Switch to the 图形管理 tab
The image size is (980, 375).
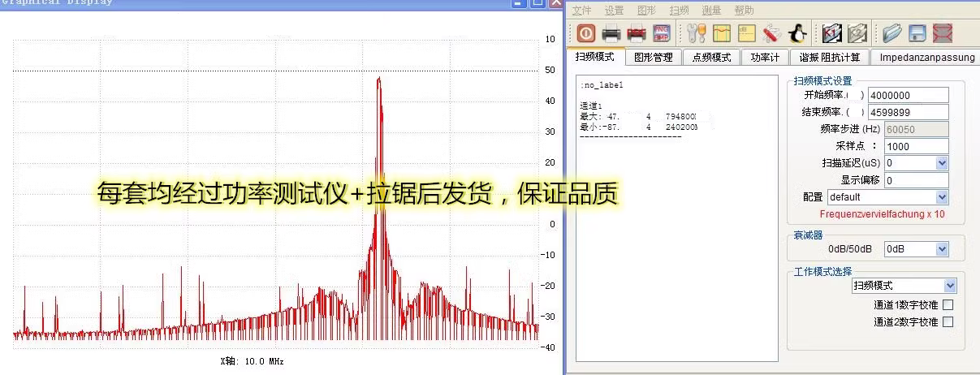(x=654, y=58)
